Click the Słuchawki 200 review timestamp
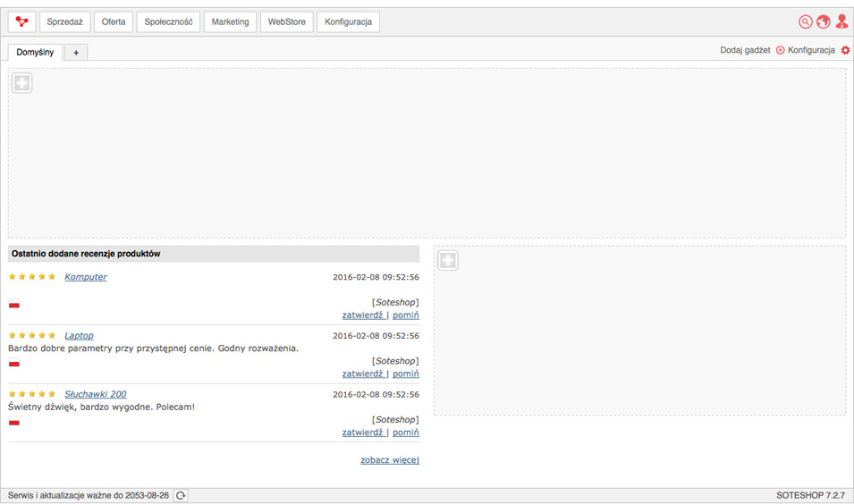The width and height of the screenshot is (854, 504). point(376,395)
